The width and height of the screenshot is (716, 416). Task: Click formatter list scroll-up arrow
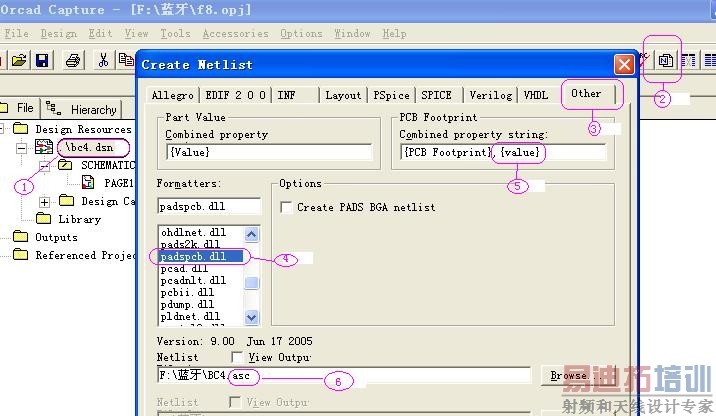point(251,234)
